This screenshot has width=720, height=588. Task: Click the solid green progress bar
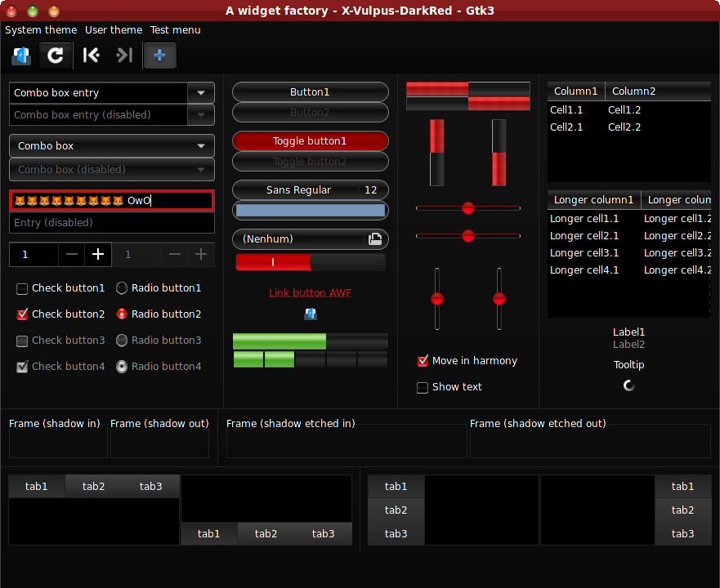click(x=311, y=341)
